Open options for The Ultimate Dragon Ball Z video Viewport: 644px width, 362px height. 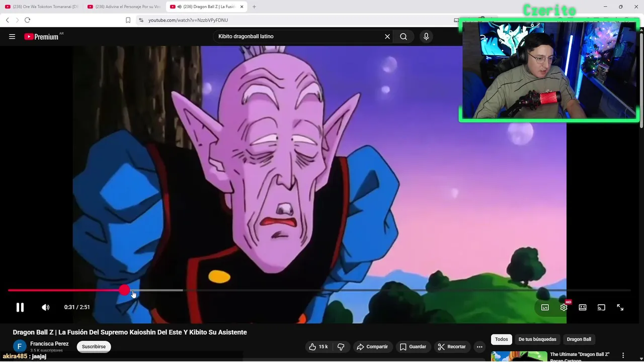tap(623, 355)
